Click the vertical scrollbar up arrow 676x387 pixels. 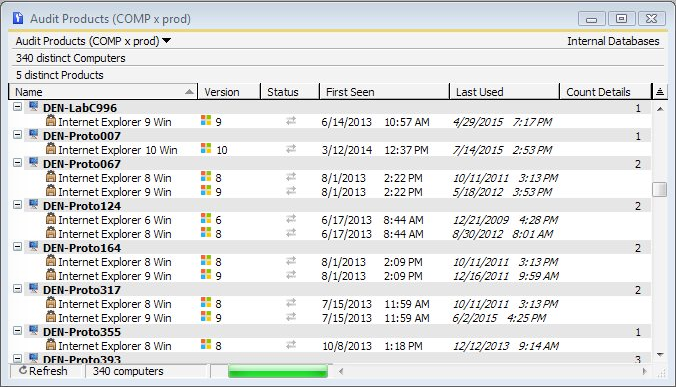pos(660,109)
